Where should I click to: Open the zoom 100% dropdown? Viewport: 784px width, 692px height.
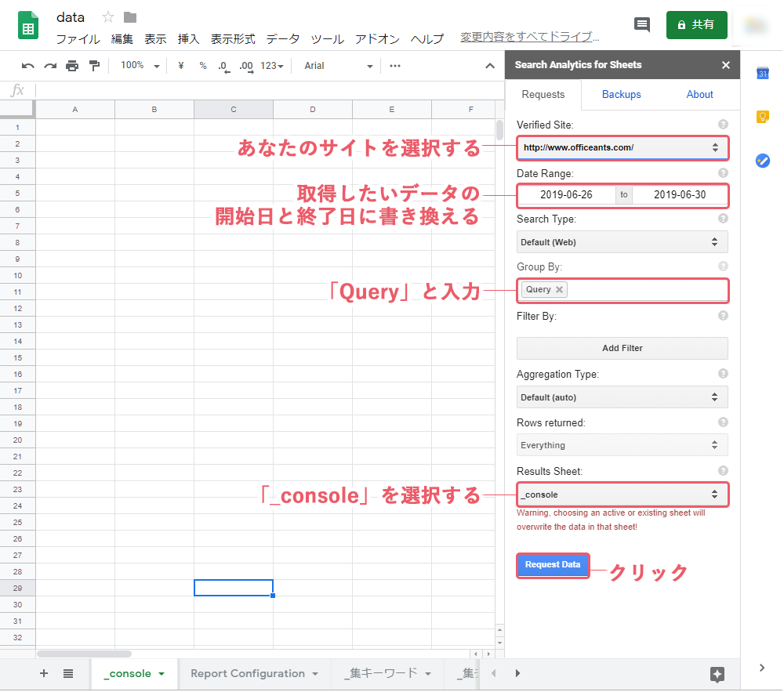pyautogui.click(x=140, y=66)
